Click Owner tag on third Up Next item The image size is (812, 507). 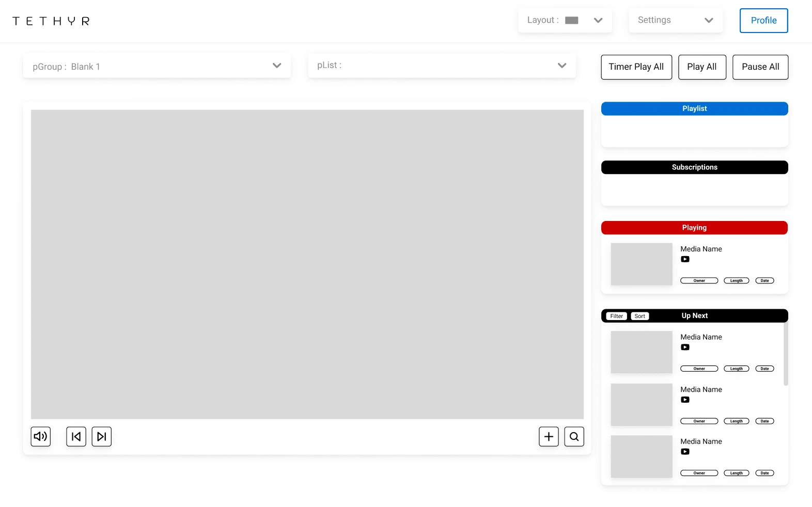[699, 473]
